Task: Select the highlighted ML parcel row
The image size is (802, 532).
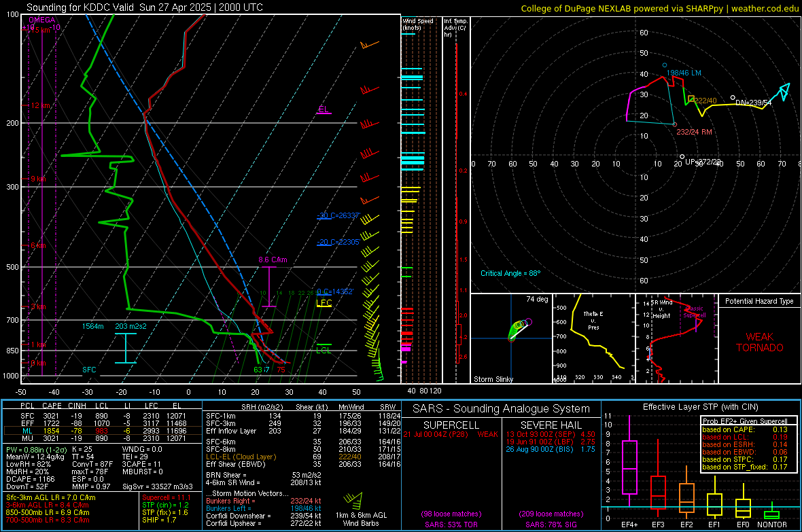Action: [x=103, y=431]
